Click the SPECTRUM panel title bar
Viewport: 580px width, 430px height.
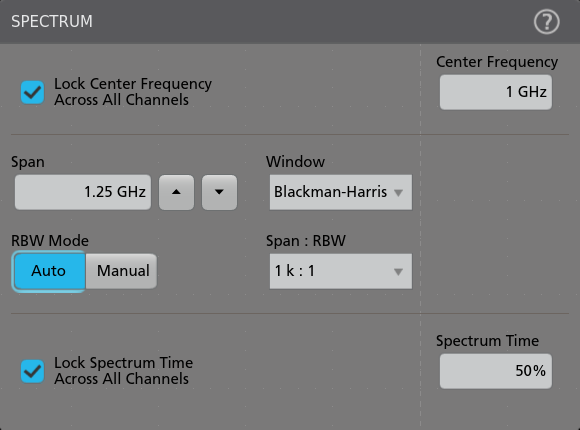tap(290, 21)
